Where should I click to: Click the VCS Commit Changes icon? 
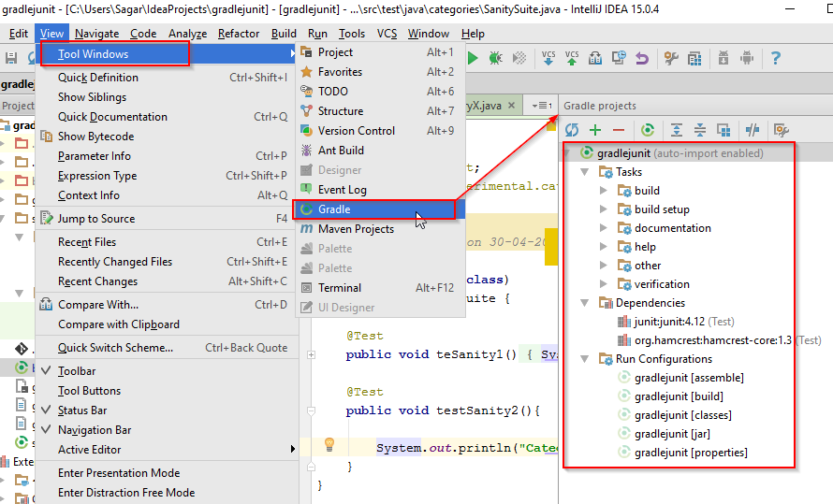pyautogui.click(x=572, y=58)
